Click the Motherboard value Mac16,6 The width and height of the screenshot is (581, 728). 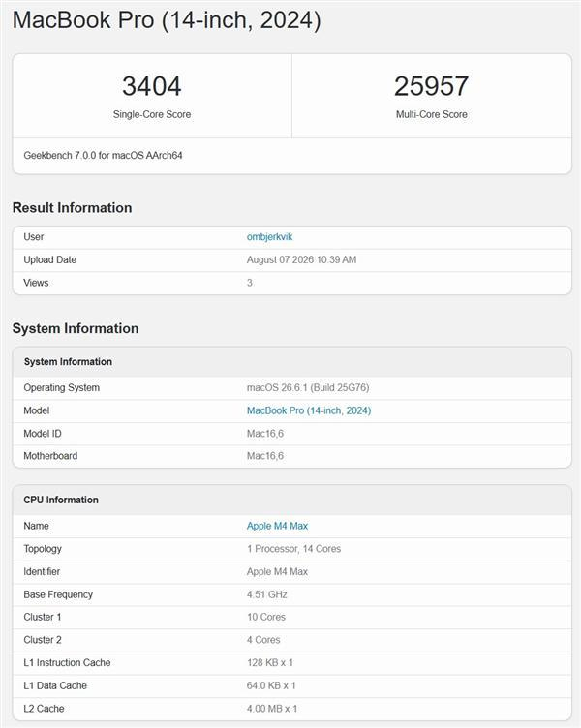coord(264,456)
